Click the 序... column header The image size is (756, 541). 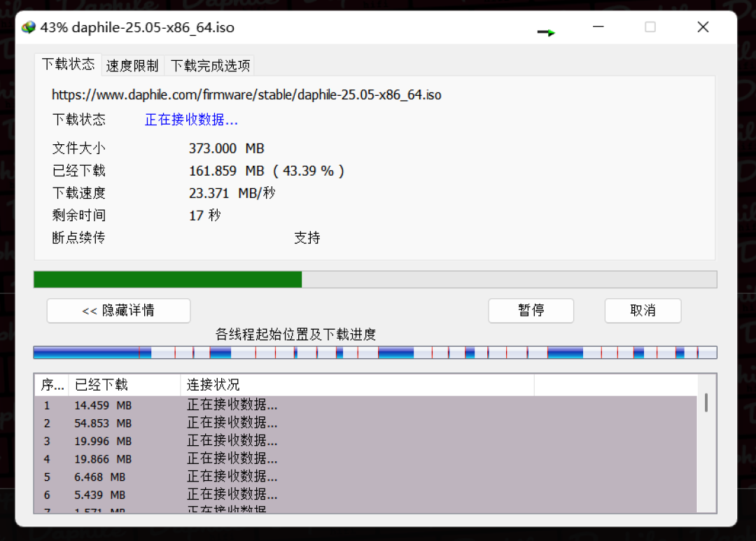click(52, 385)
